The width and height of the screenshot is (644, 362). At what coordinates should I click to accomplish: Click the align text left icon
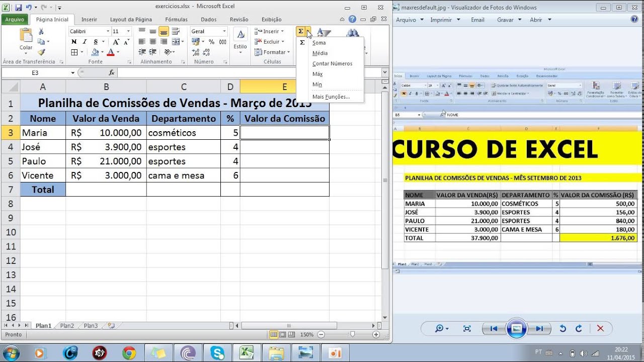point(142,42)
